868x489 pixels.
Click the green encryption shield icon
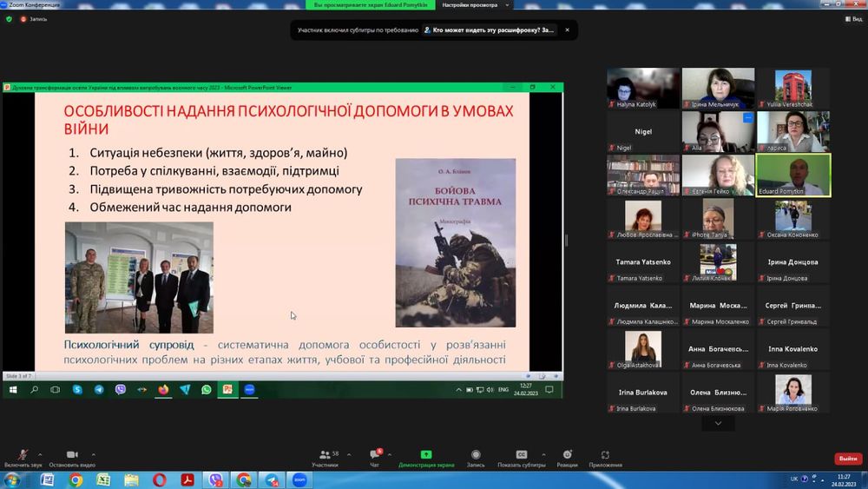coord(9,18)
